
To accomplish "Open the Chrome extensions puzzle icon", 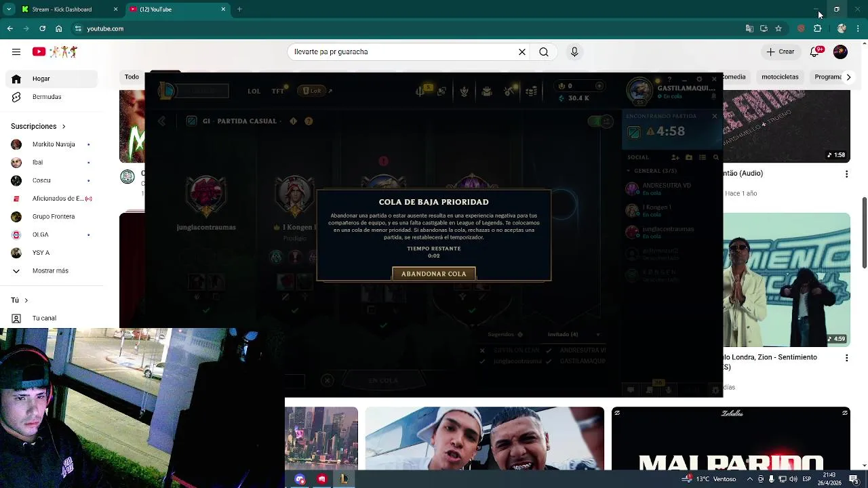I will click(817, 28).
